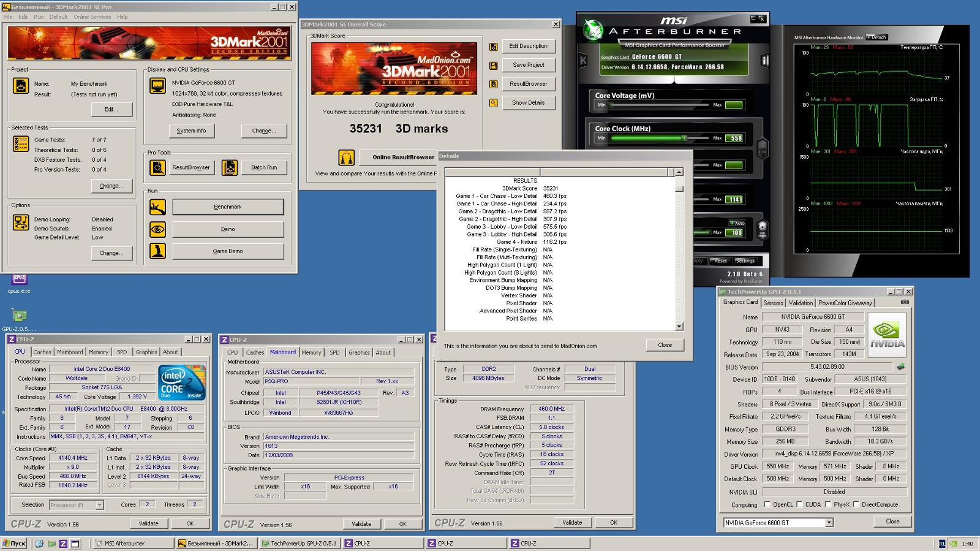Toggle the CUDA checkbox in GPU-Z

799,504
